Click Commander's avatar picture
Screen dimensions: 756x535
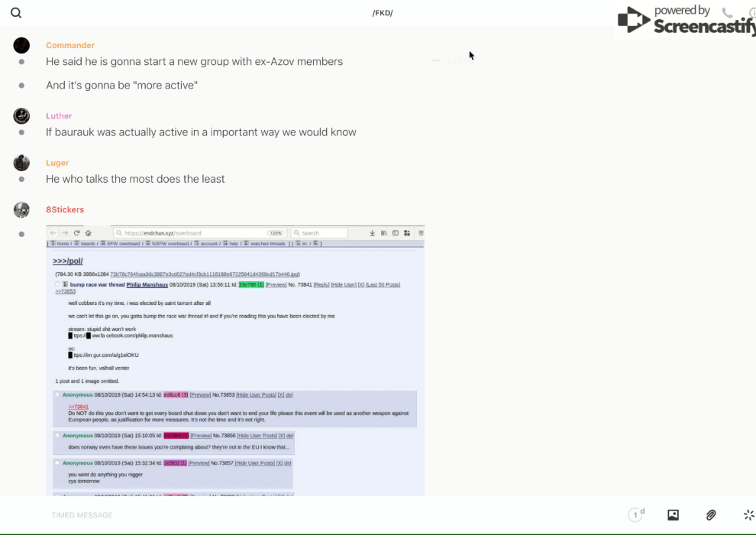pyautogui.click(x=21, y=46)
